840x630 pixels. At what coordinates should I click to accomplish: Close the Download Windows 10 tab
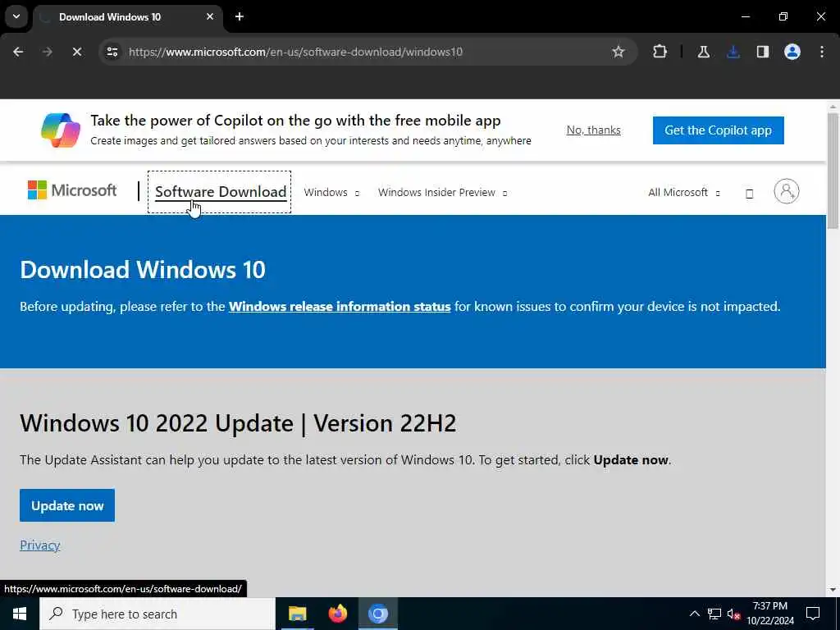coord(210,16)
